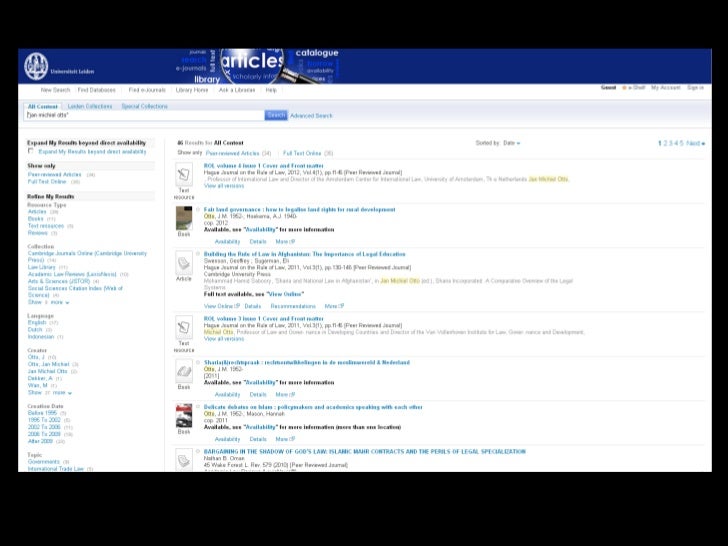Image resolution: width=728 pixels, height=546 pixels.
Task: Go to Library Home
Action: [192, 90]
